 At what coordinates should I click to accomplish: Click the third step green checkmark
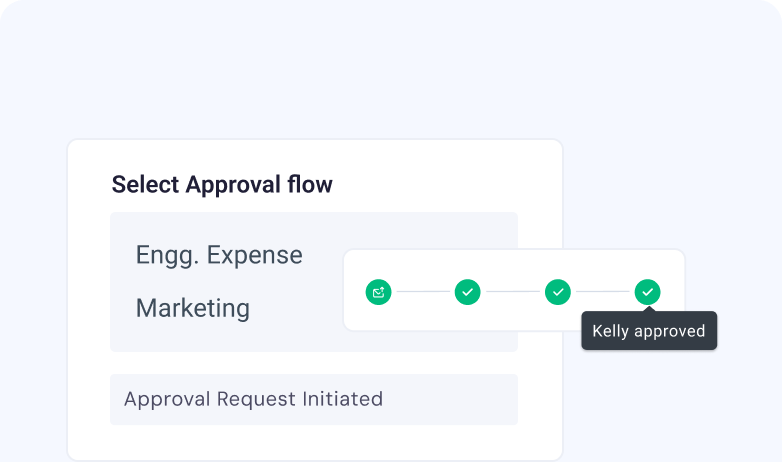[558, 292]
